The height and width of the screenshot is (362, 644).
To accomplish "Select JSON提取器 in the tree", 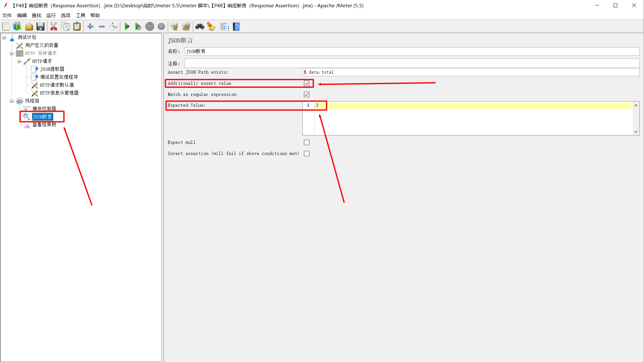I will tap(52, 69).
